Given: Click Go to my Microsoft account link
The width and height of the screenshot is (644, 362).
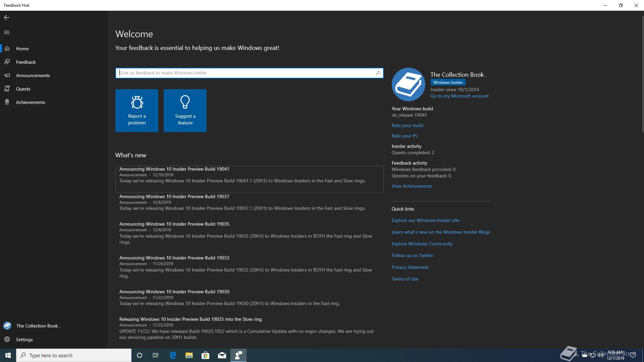Looking at the screenshot, I should coord(459,96).
